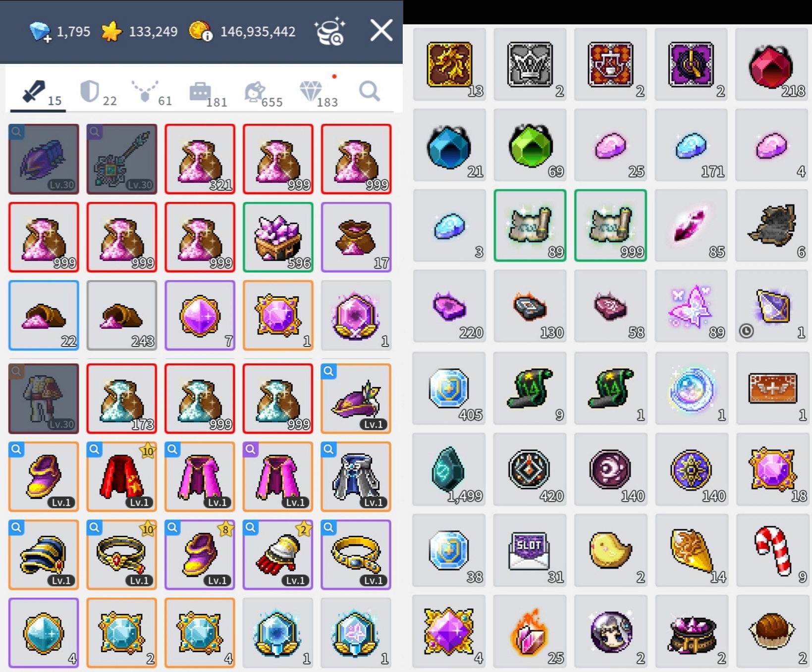Select the candy cane item with 9

[772, 550]
